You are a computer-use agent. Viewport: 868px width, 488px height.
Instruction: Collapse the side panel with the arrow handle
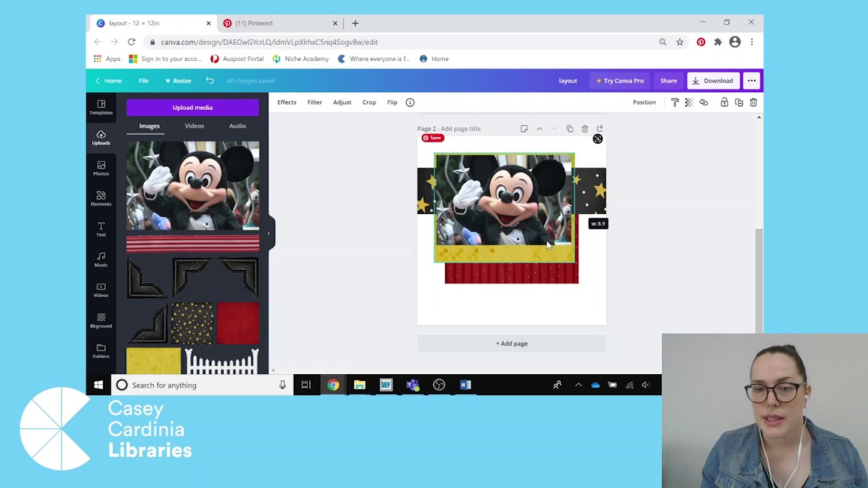(x=269, y=234)
